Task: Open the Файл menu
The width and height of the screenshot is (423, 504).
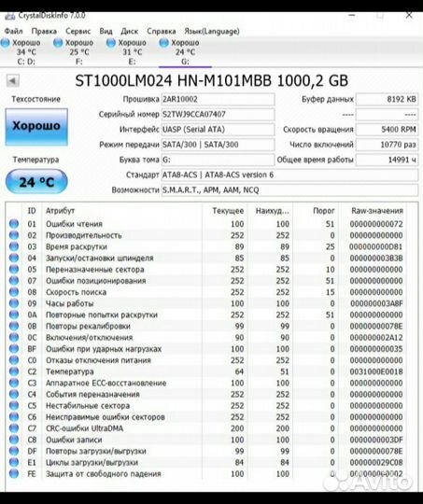Action: coord(13,31)
